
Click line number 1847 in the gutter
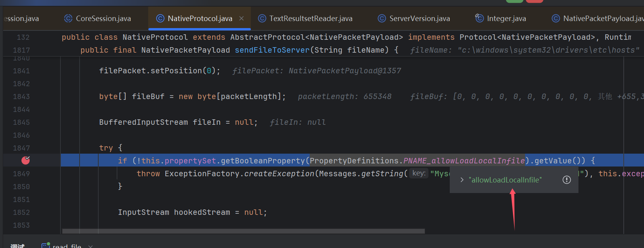pyautogui.click(x=21, y=148)
